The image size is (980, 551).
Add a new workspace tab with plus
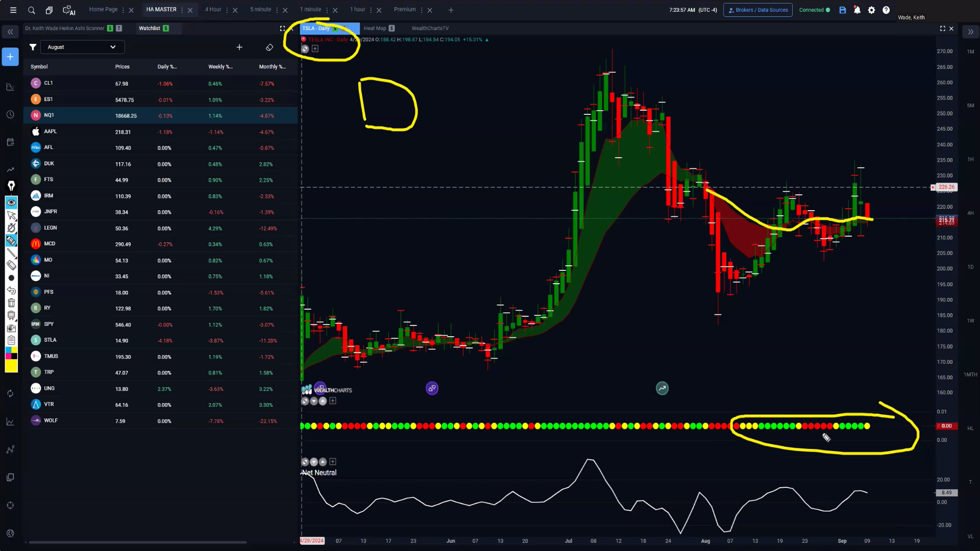tap(451, 10)
